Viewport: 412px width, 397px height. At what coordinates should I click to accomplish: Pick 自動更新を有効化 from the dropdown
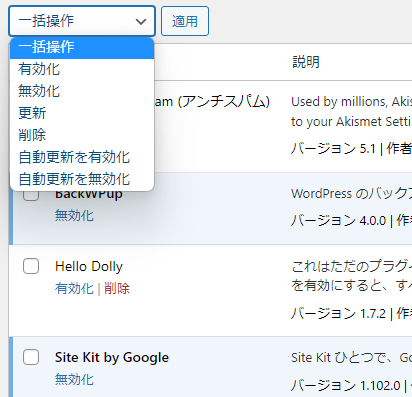[82, 157]
